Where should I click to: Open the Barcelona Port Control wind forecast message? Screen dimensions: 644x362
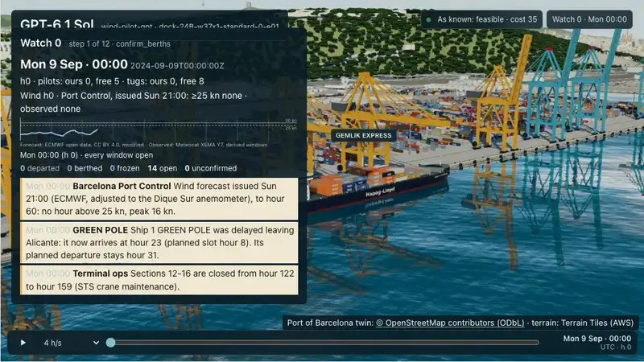(x=159, y=199)
